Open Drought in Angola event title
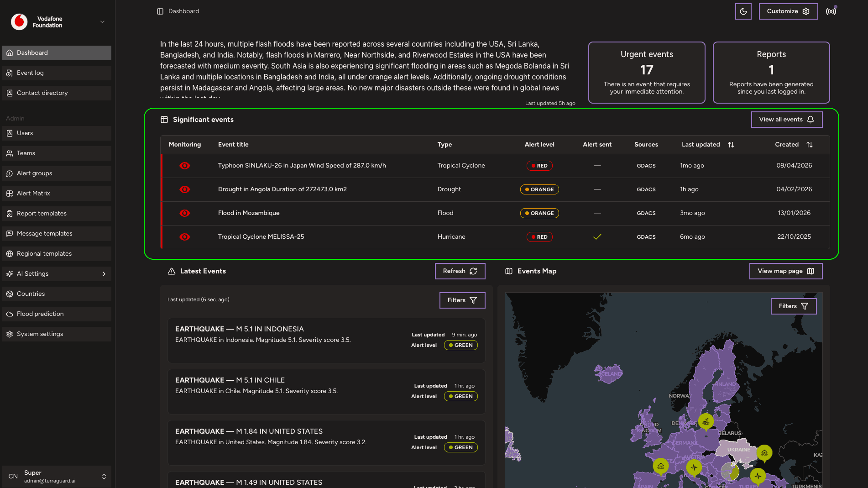 click(x=282, y=189)
